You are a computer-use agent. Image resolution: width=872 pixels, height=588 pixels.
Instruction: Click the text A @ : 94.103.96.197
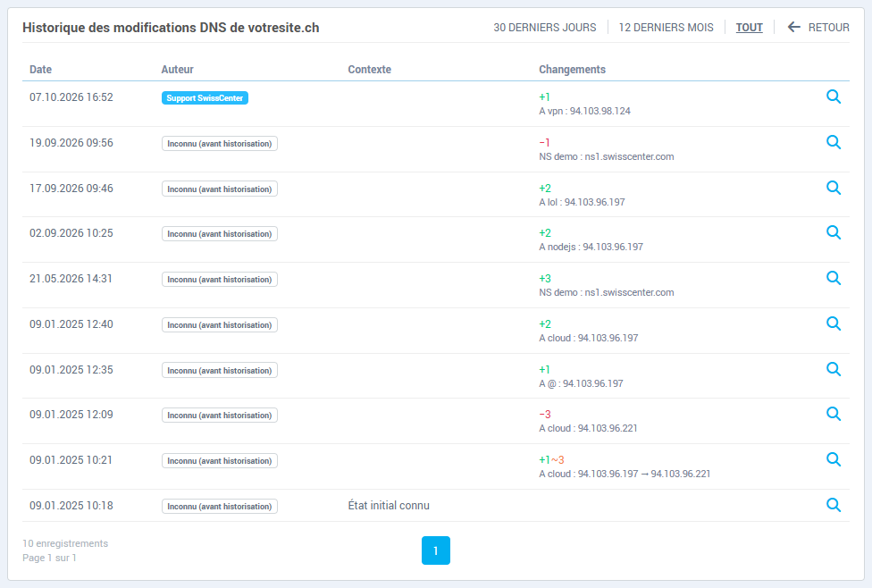pos(581,383)
